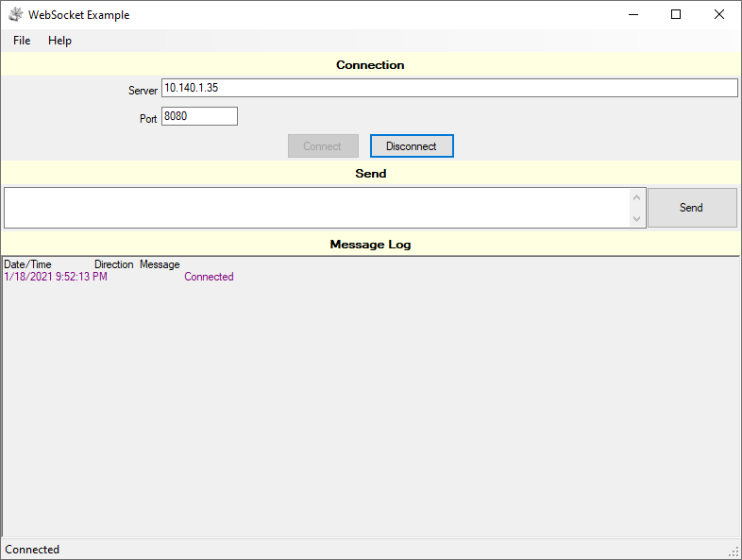
Task: Click the Server label
Action: click(143, 91)
